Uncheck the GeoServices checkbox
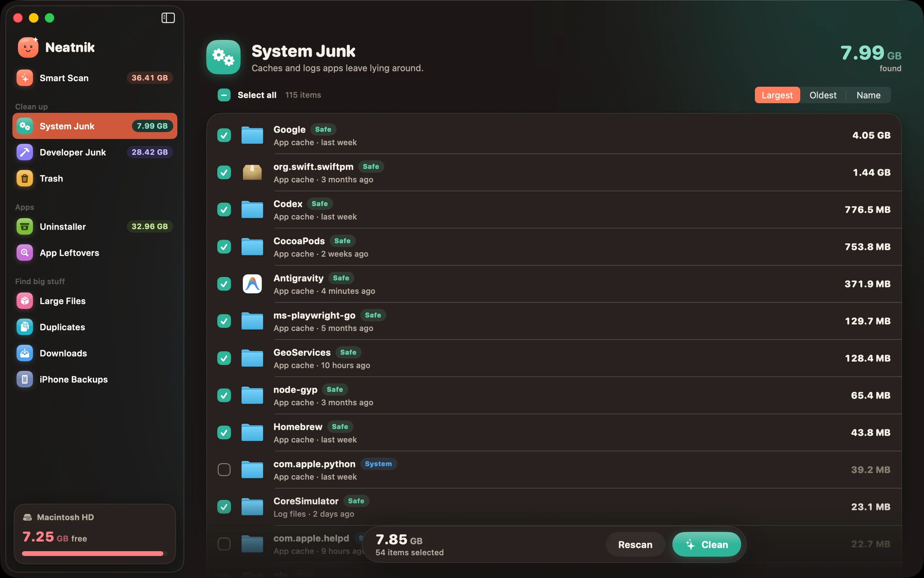Screen dimensions: 924x578 pyautogui.click(x=224, y=358)
